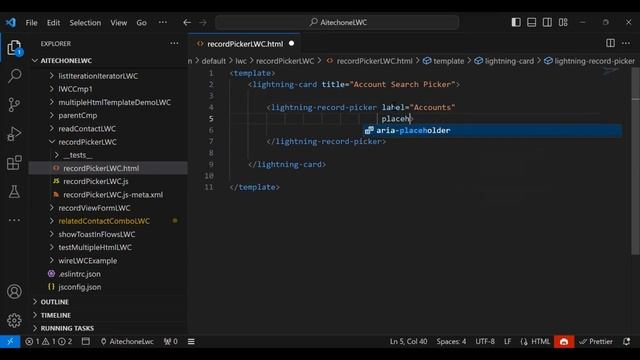
Task: Click the AitechoneLwc org status item
Action: [127, 342]
